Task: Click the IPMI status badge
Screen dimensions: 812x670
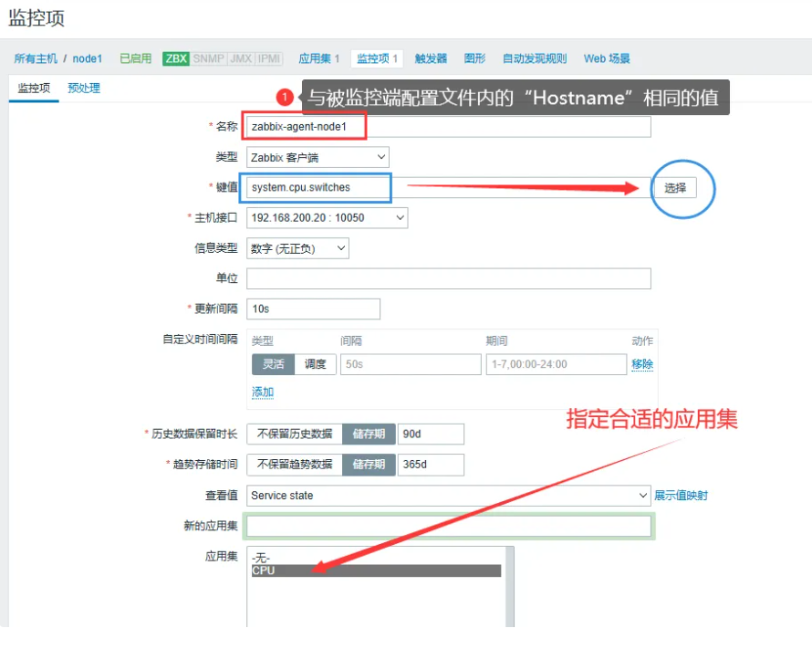Action: (x=269, y=58)
